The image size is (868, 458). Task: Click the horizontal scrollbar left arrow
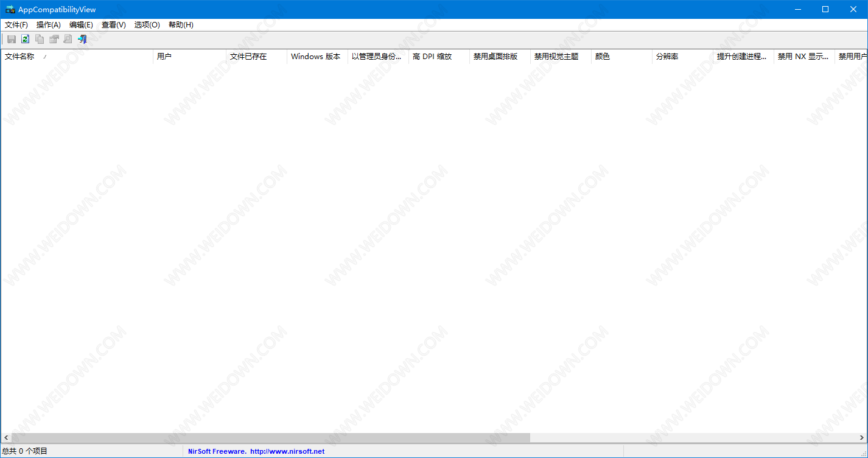pos(6,438)
